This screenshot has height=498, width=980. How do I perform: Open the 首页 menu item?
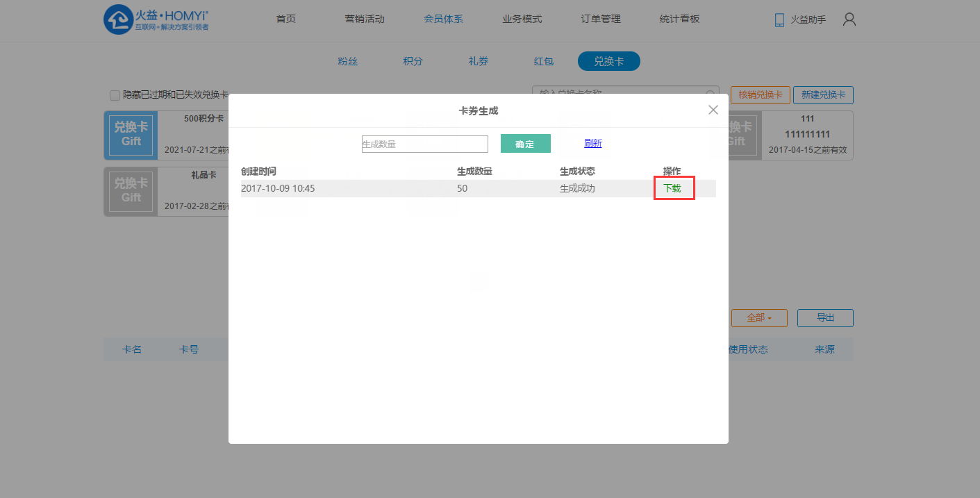point(285,19)
